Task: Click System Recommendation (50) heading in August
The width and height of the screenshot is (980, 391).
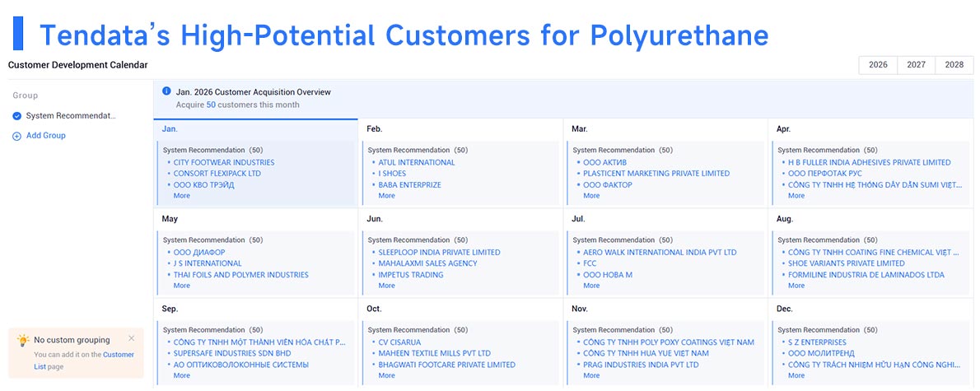Action: tap(828, 240)
